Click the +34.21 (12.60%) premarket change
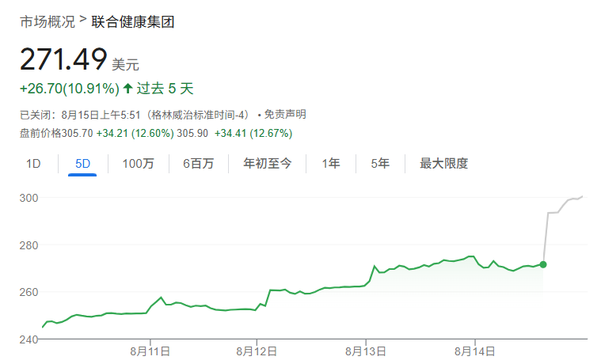601x364 pixels. [x=135, y=133]
